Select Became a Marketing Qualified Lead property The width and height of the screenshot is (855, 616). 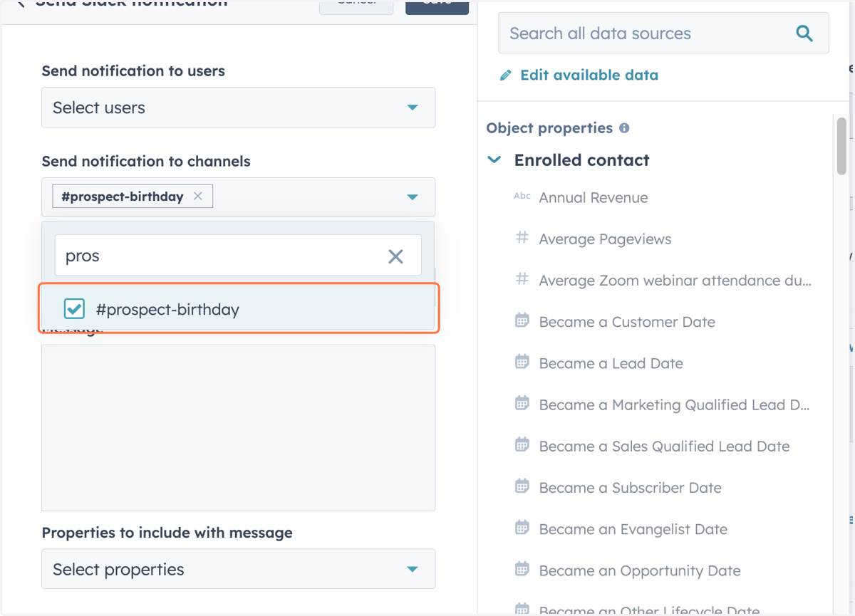coord(674,404)
